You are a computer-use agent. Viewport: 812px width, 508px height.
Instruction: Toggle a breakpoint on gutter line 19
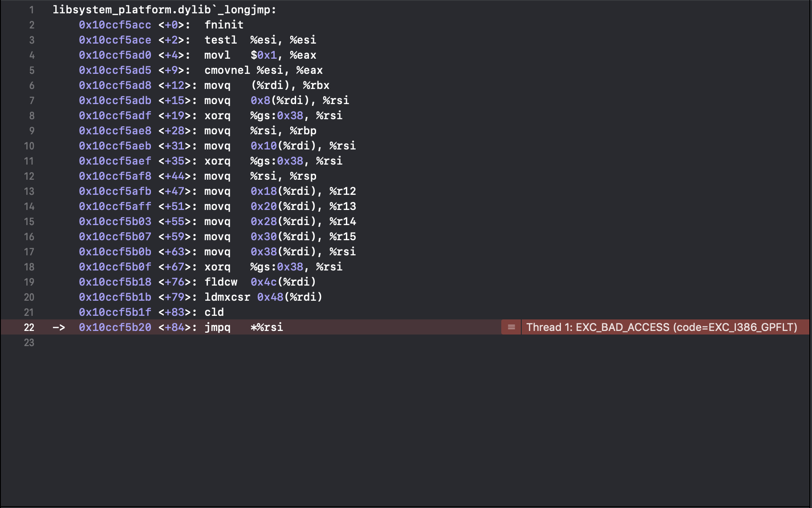(29, 282)
